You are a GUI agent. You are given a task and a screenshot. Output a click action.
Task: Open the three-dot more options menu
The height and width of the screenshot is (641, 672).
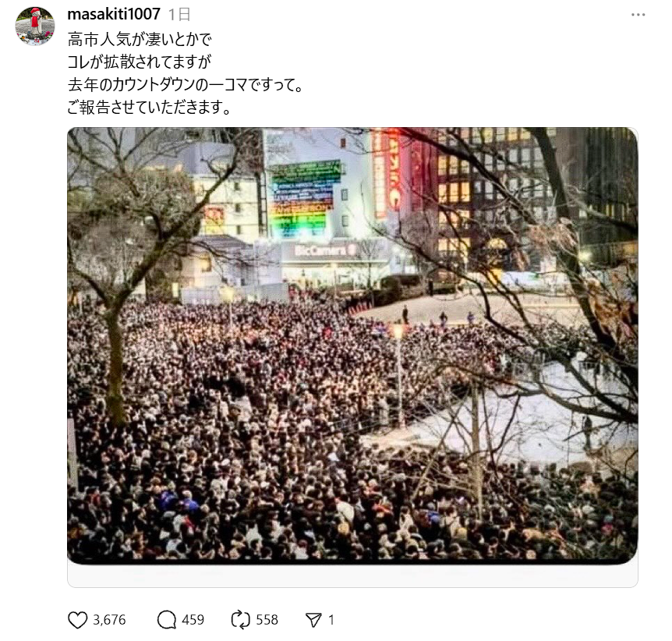[x=638, y=15]
